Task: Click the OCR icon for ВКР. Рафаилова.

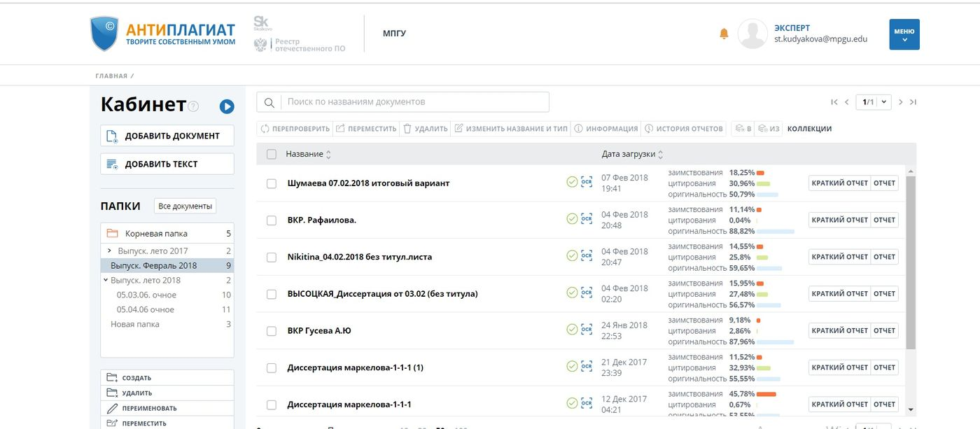Action: tap(587, 219)
